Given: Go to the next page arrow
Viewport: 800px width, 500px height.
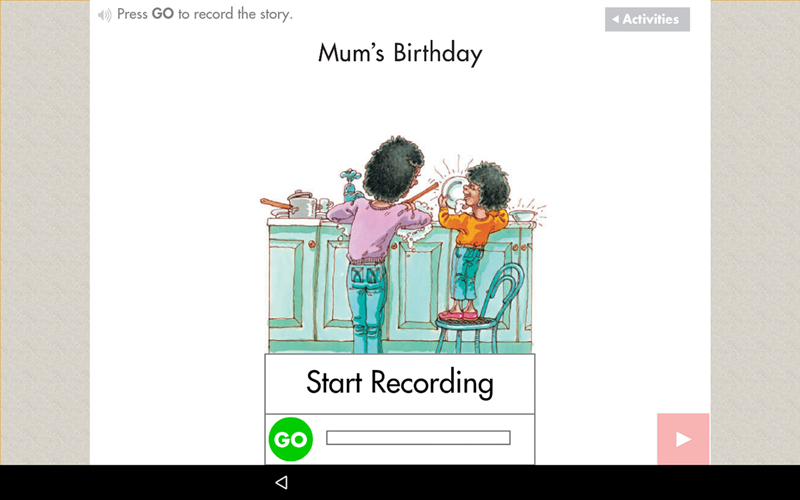Looking at the screenshot, I should pyautogui.click(x=683, y=439).
